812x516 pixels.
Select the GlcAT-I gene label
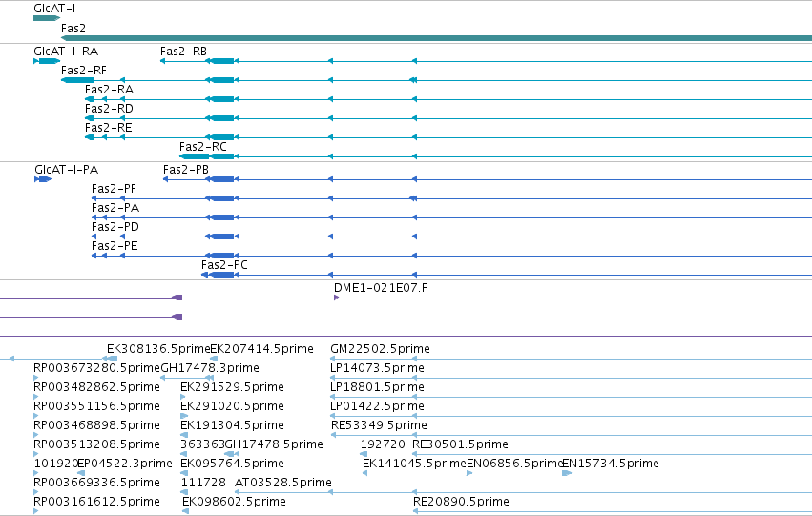point(54,9)
